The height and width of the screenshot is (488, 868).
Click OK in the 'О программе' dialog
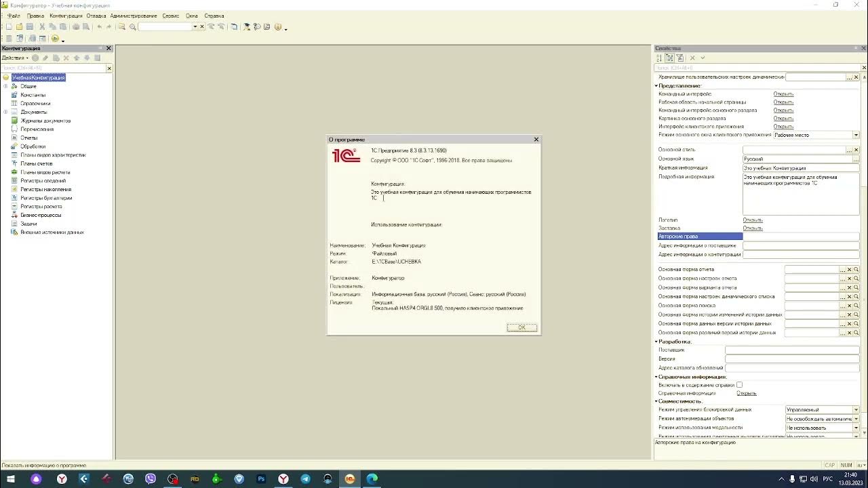pos(521,327)
